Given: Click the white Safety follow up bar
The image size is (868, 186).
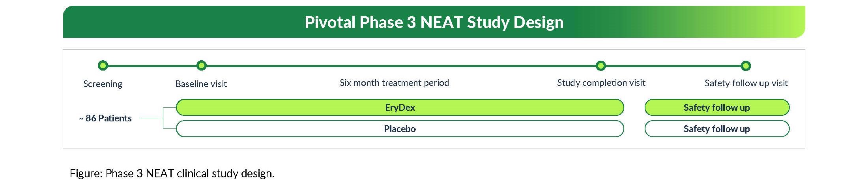Looking at the screenshot, I should click(716, 129).
